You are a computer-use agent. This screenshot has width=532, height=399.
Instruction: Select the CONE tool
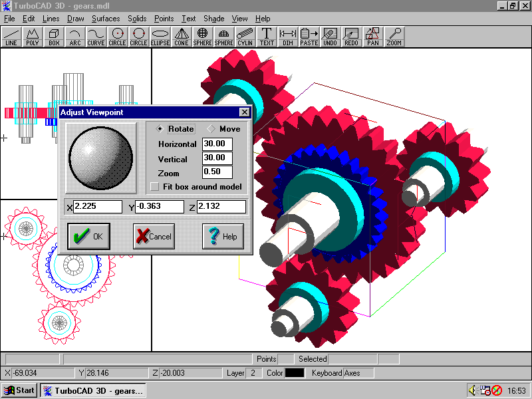click(x=181, y=37)
